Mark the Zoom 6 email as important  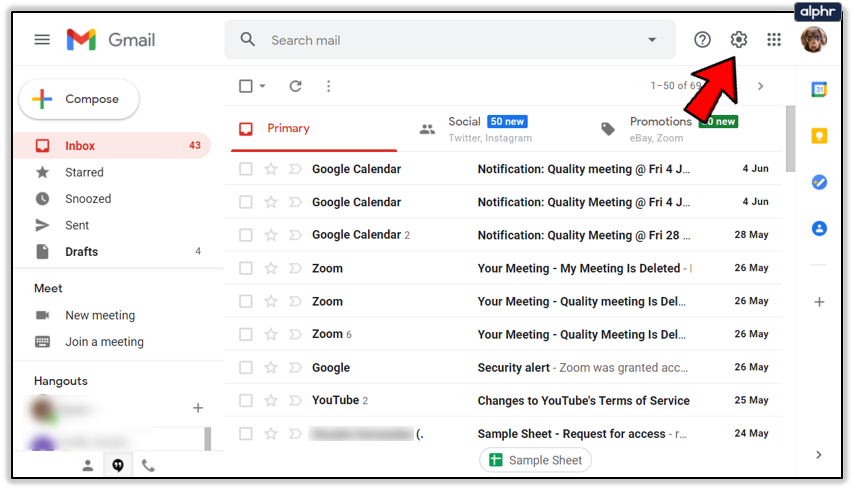pyautogui.click(x=295, y=334)
